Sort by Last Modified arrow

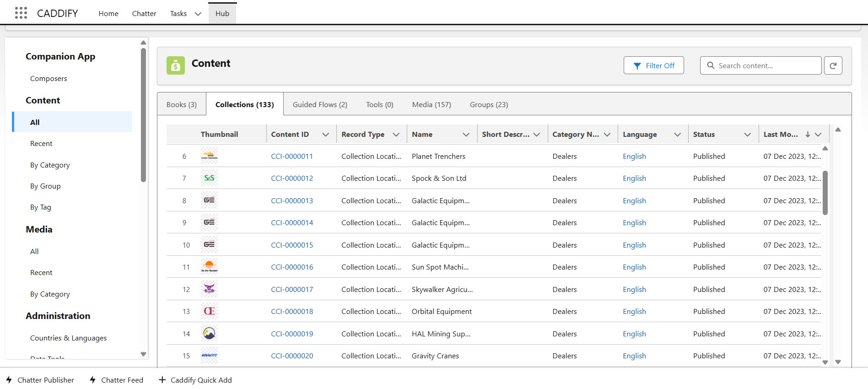pos(808,135)
